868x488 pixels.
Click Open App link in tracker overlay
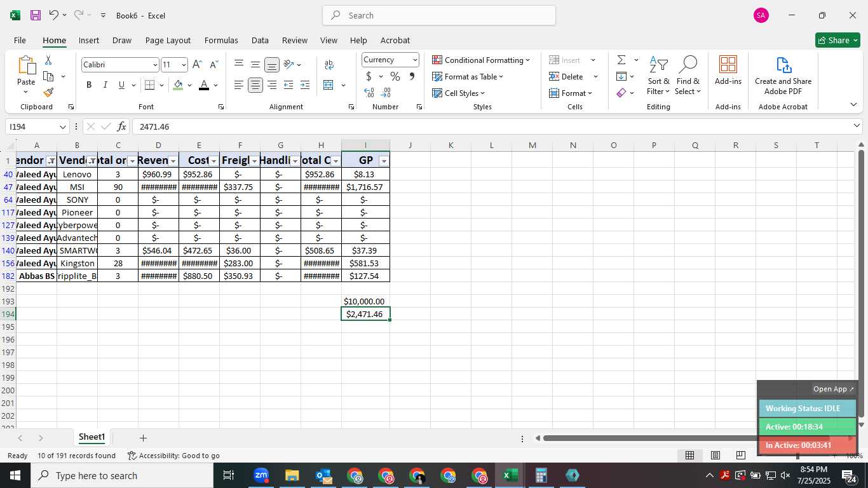[x=834, y=389]
